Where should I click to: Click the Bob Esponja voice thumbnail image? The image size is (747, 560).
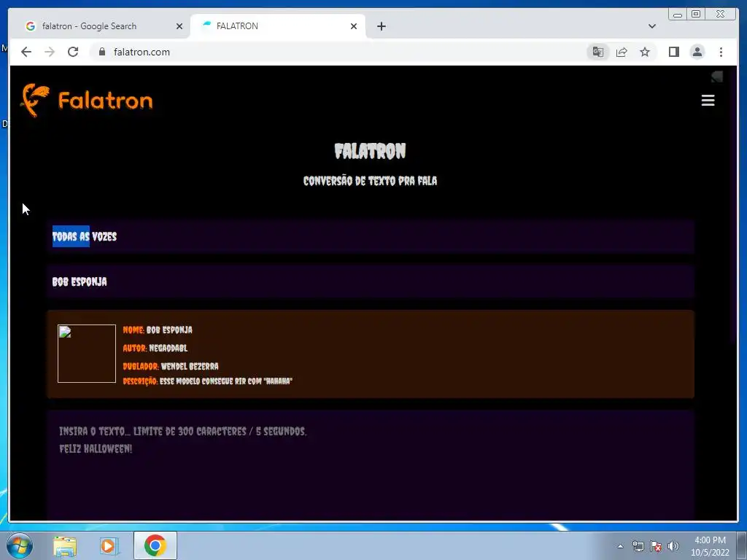pos(87,354)
